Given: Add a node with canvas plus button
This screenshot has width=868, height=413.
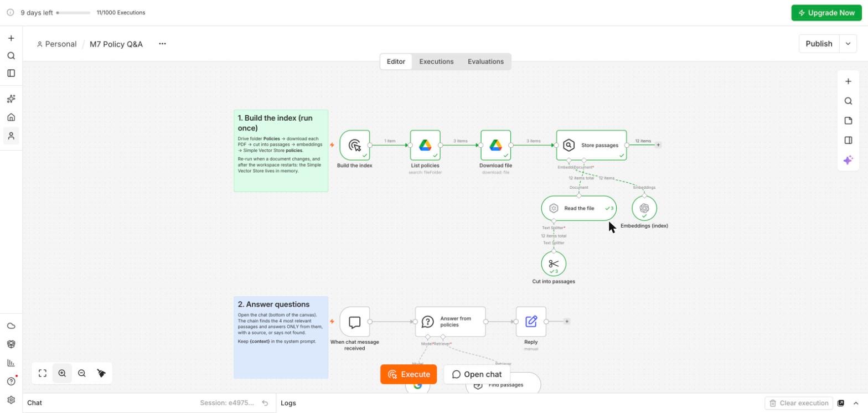Looking at the screenshot, I should [x=848, y=81].
